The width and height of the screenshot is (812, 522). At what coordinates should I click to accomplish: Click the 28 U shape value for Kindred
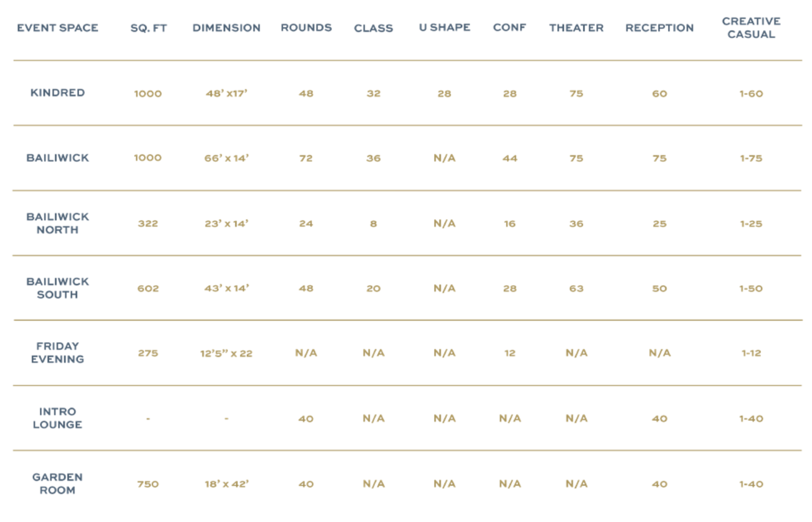[x=444, y=94]
